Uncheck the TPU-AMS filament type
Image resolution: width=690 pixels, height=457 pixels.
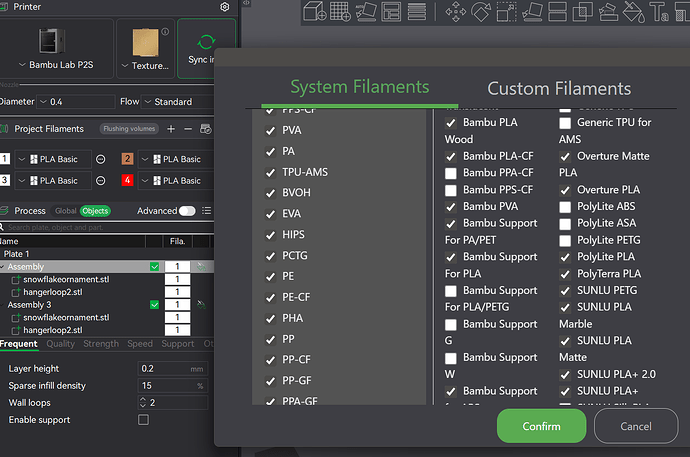tap(270, 172)
